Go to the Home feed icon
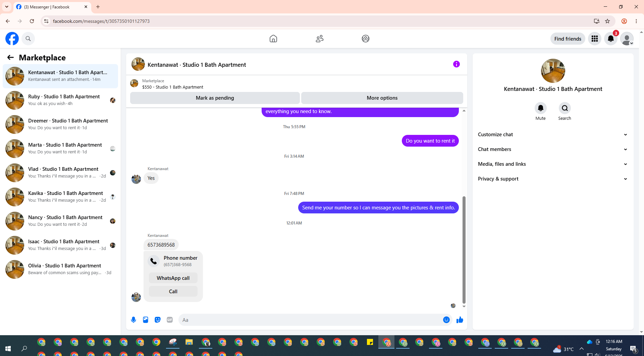 pos(273,39)
